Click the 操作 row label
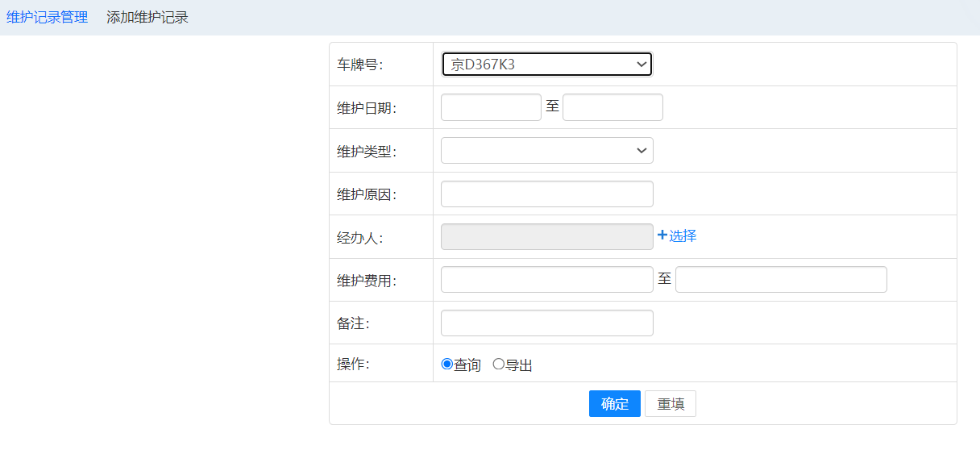980x450 pixels. pyautogui.click(x=353, y=364)
